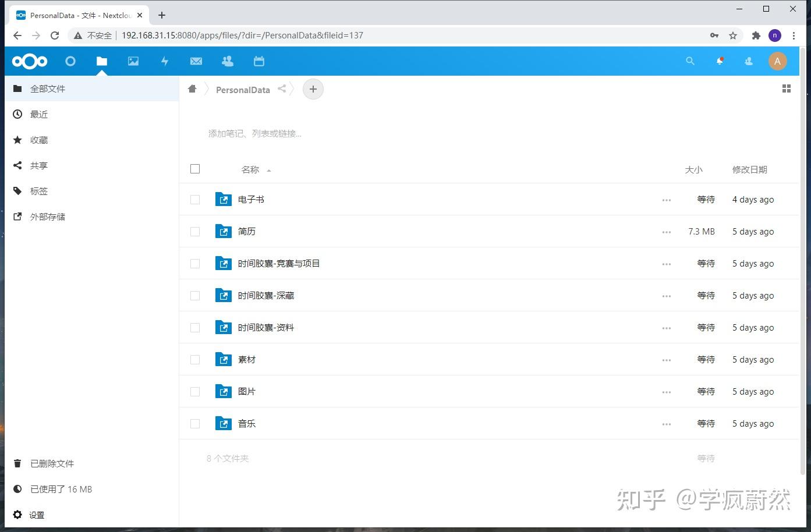Screen dimensions: 811x532
Task: Open the Activity app (lightning icon)
Action: coord(165,61)
